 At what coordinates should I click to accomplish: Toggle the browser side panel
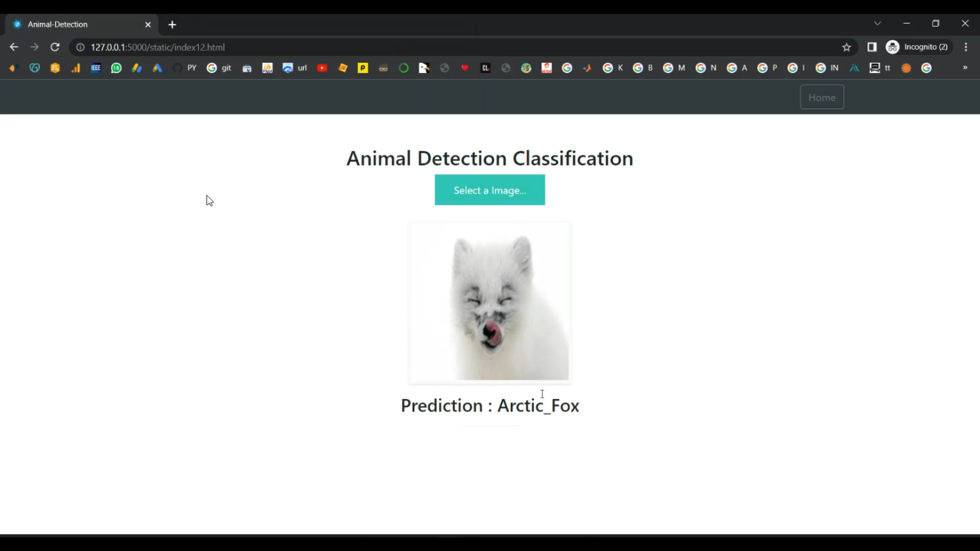(872, 47)
